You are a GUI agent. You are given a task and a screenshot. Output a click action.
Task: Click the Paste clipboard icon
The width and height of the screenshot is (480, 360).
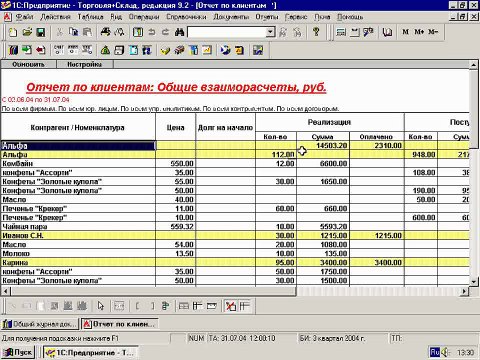[x=87, y=32]
